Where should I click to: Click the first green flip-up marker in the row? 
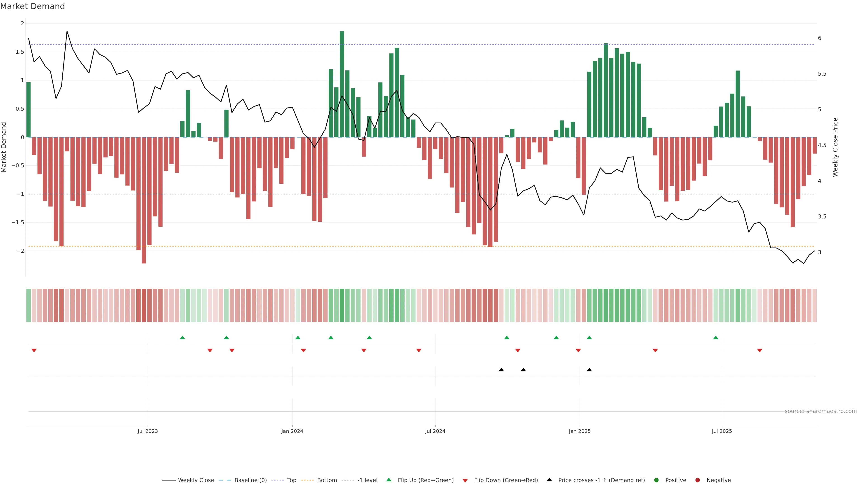[182, 338]
